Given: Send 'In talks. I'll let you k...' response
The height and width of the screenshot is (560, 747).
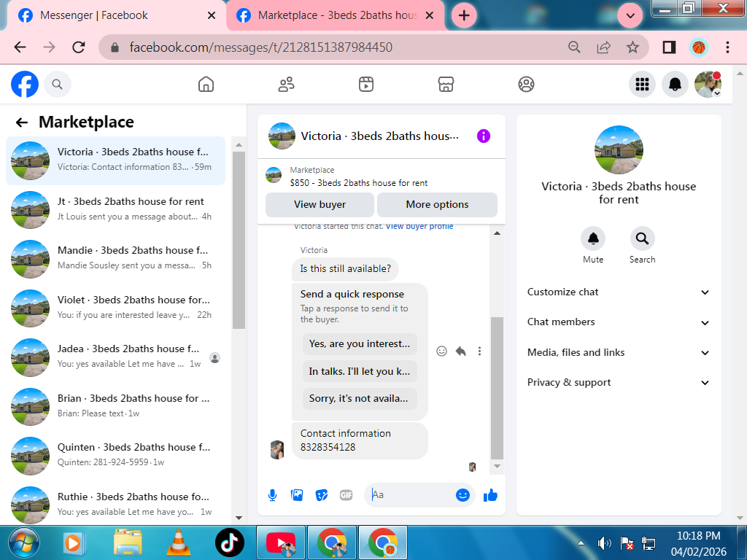Looking at the screenshot, I should pos(360,371).
